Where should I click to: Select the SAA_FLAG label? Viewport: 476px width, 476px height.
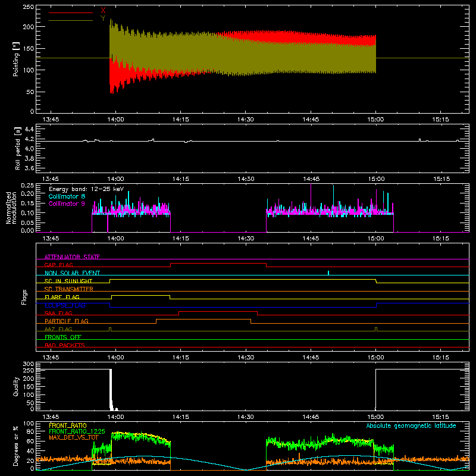58,313
